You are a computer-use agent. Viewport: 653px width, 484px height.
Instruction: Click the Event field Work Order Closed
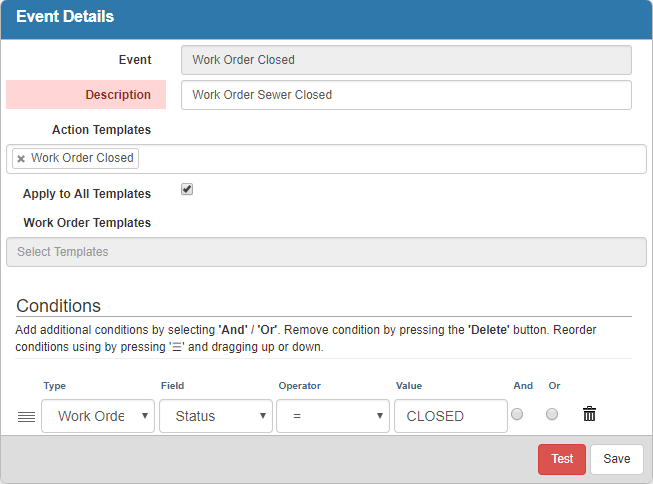point(406,60)
